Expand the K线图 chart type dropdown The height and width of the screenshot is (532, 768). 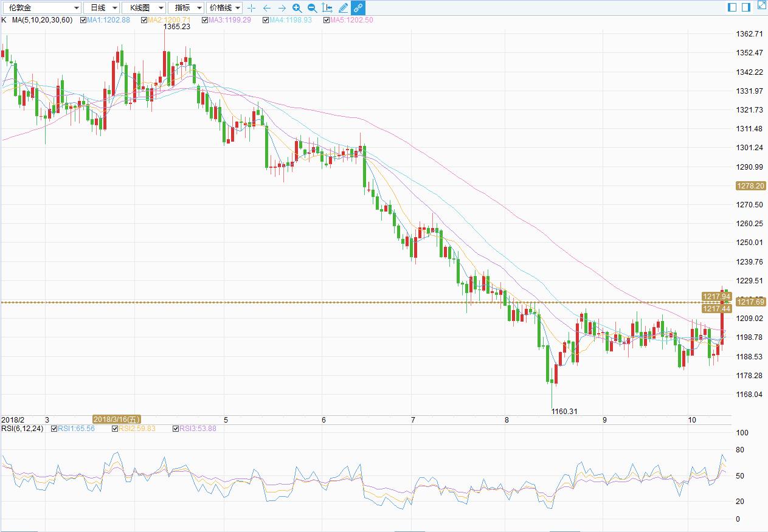(144, 8)
